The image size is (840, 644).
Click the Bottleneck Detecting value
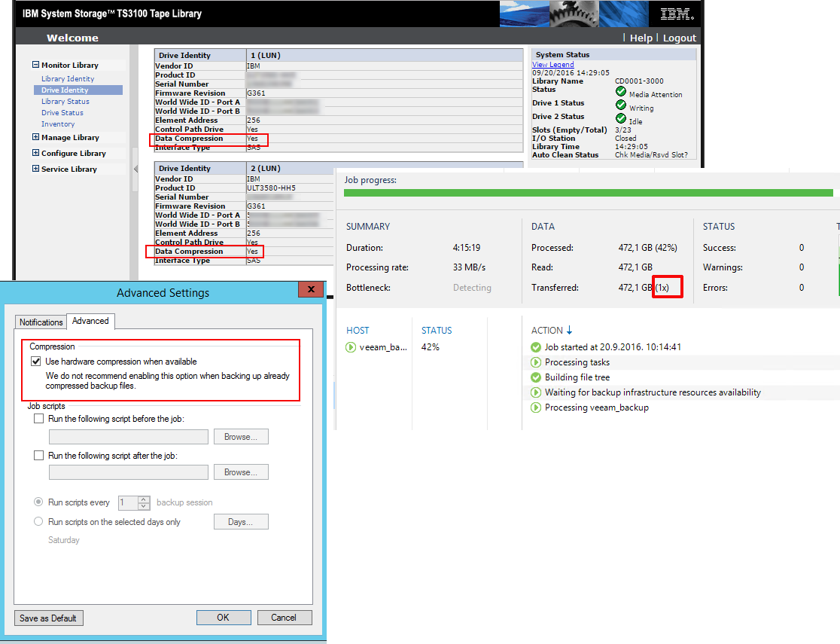pos(472,288)
